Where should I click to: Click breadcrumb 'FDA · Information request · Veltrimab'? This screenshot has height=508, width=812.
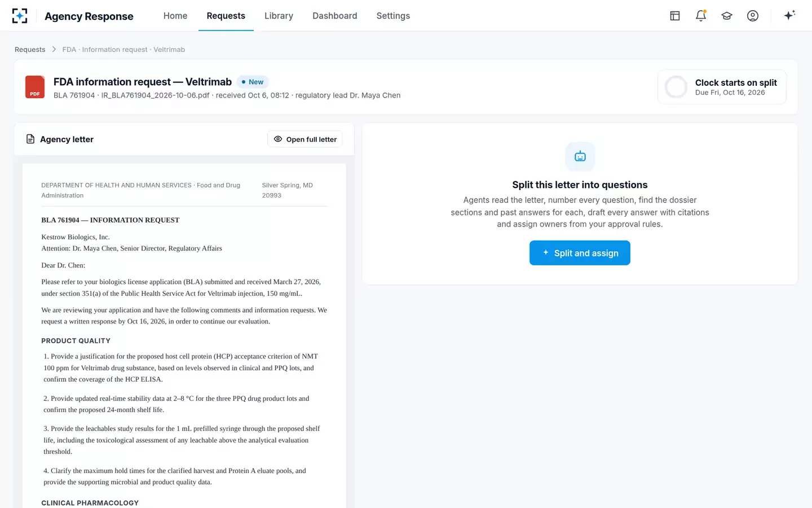pos(123,50)
